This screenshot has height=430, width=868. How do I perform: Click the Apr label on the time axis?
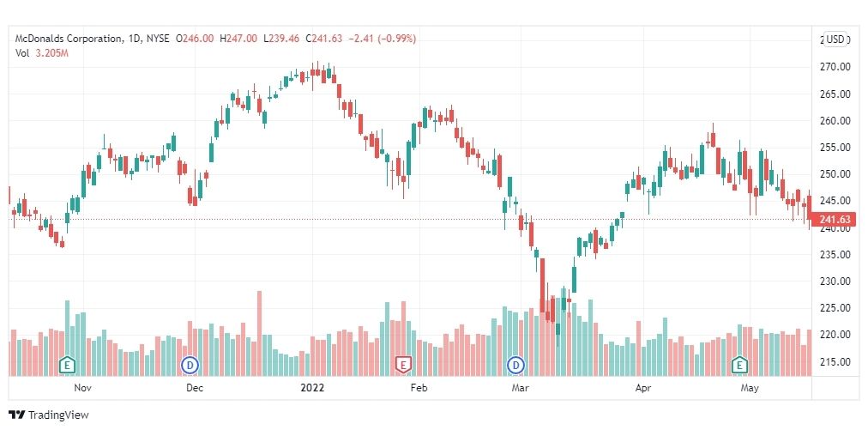pyautogui.click(x=642, y=388)
